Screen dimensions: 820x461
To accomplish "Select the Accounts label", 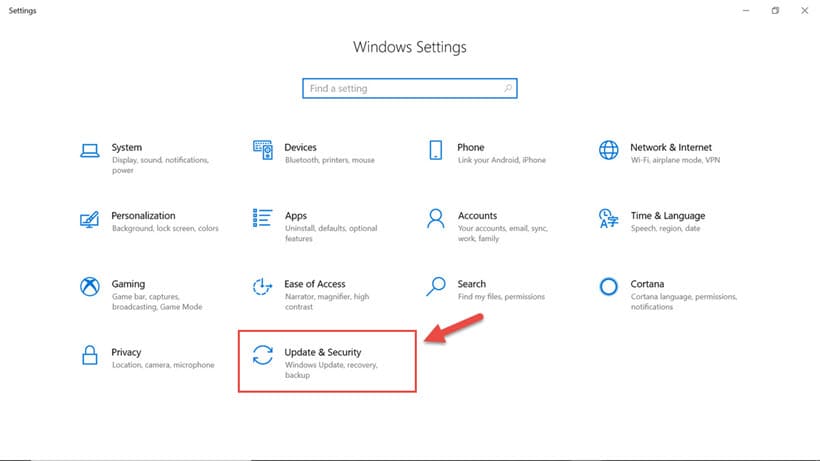I will pyautogui.click(x=477, y=215).
